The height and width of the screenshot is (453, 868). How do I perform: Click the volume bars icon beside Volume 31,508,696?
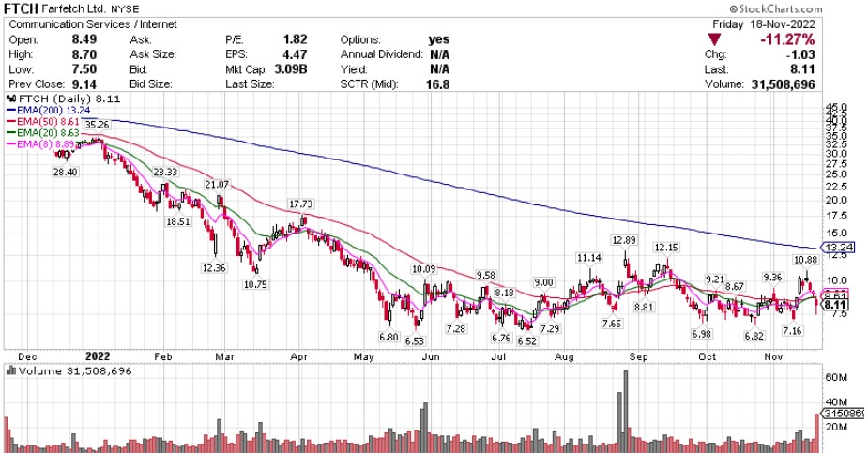[x=11, y=370]
